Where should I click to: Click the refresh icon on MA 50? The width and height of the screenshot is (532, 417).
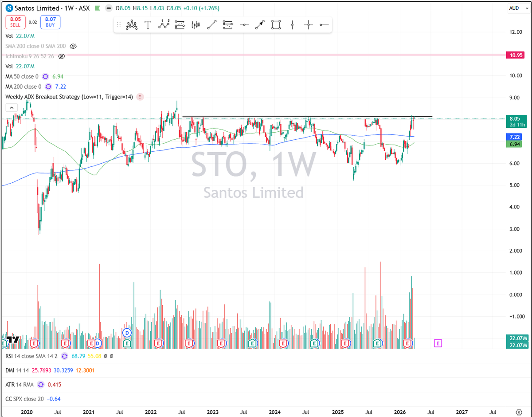(x=45, y=77)
